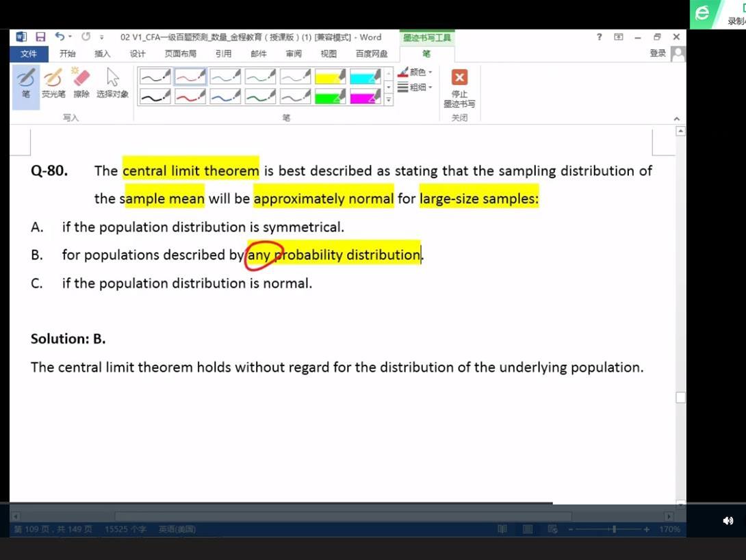Click the zoom in plus button
This screenshot has width=746, height=560.
point(647,529)
